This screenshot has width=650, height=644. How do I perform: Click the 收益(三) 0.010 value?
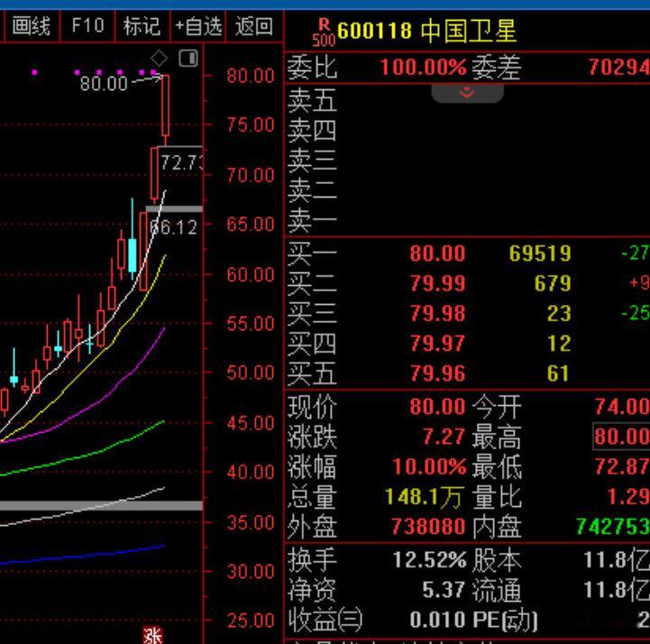[x=438, y=620]
